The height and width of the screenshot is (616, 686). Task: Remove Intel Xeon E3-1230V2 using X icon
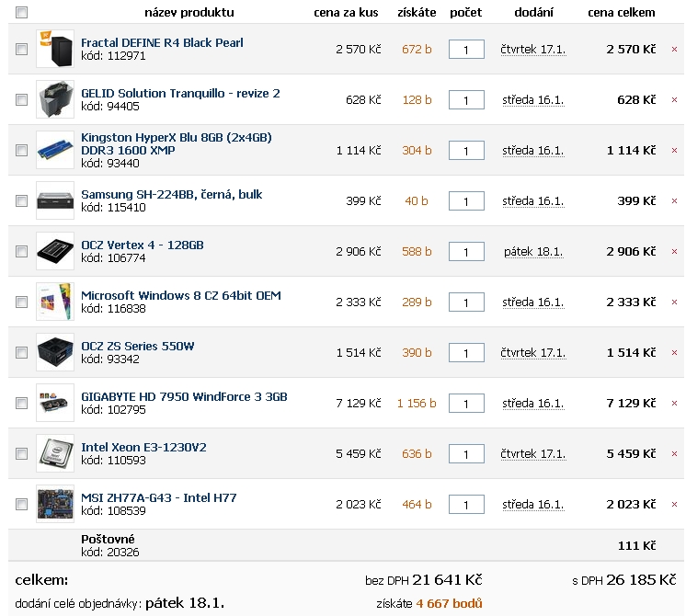[674, 453]
